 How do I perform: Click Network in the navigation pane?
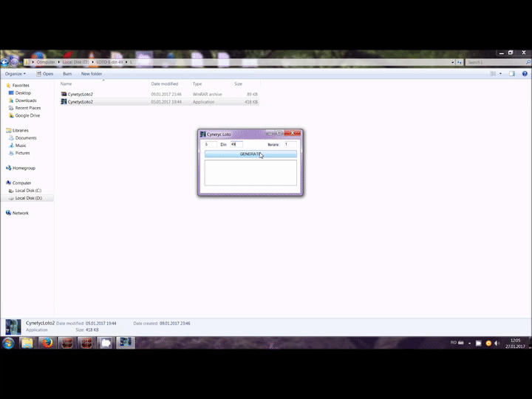pyautogui.click(x=20, y=213)
